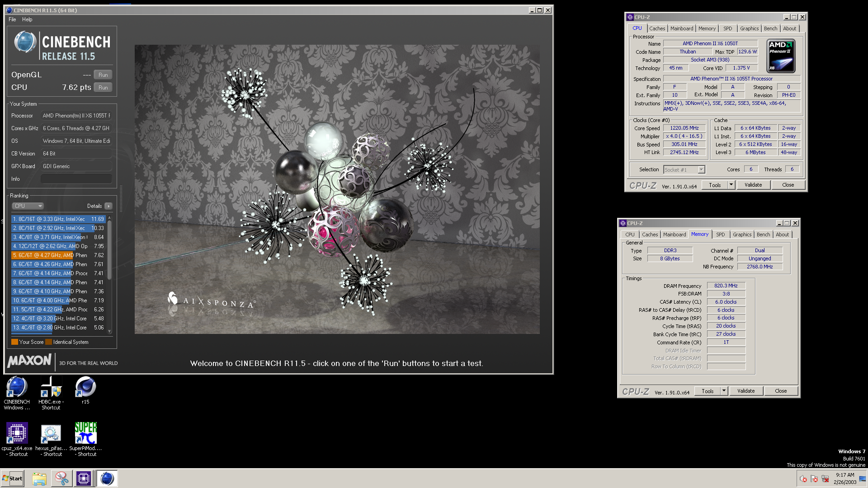Open the HDBC.exe desktop shortcut
Screen dimensions: 868x488
pyautogui.click(x=51, y=393)
